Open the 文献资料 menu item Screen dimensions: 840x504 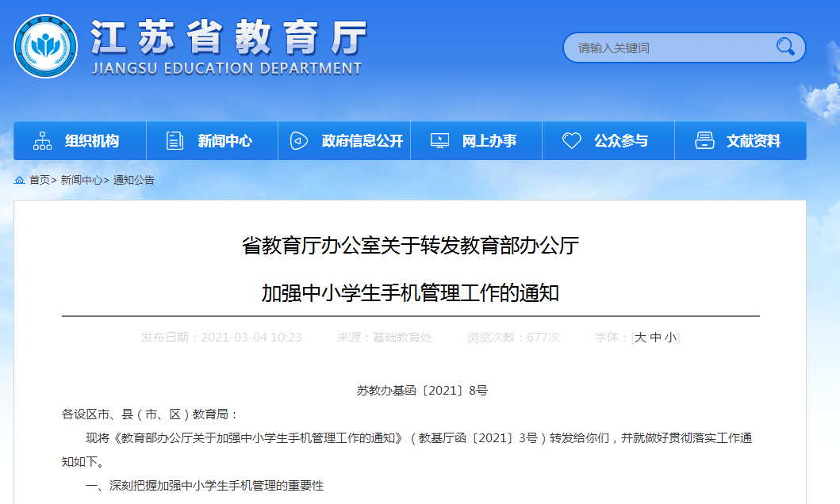tap(741, 141)
